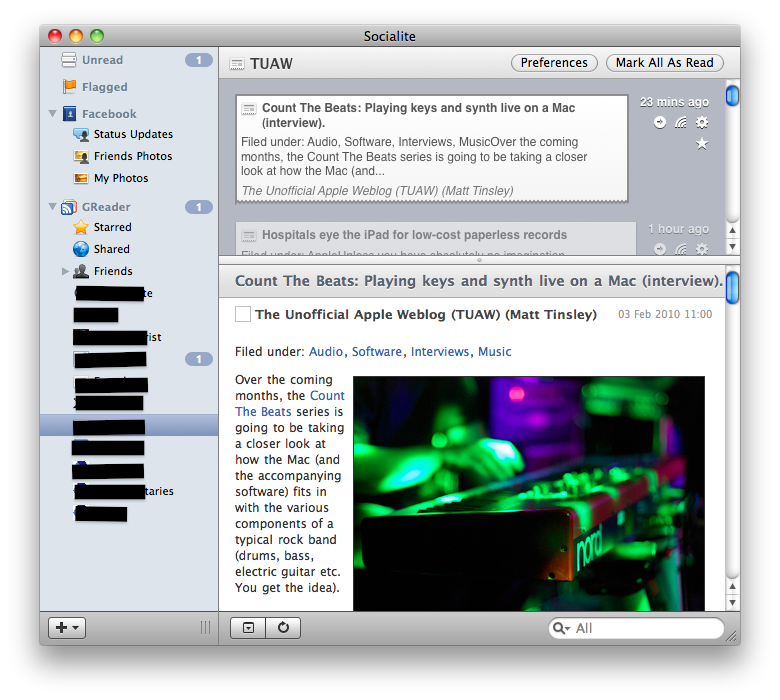The image size is (780, 700).
Task: Open the add account plus dropdown
Action: [x=68, y=628]
